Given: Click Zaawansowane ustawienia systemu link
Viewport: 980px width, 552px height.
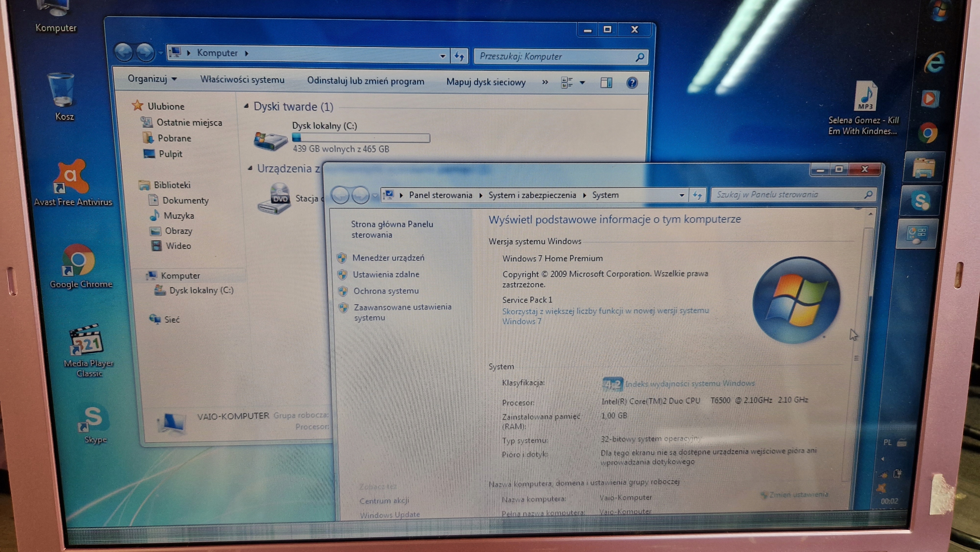Looking at the screenshot, I should [402, 307].
